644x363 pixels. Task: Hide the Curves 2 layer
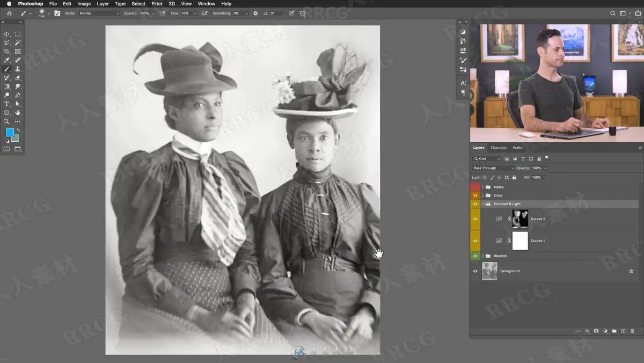pos(475,219)
